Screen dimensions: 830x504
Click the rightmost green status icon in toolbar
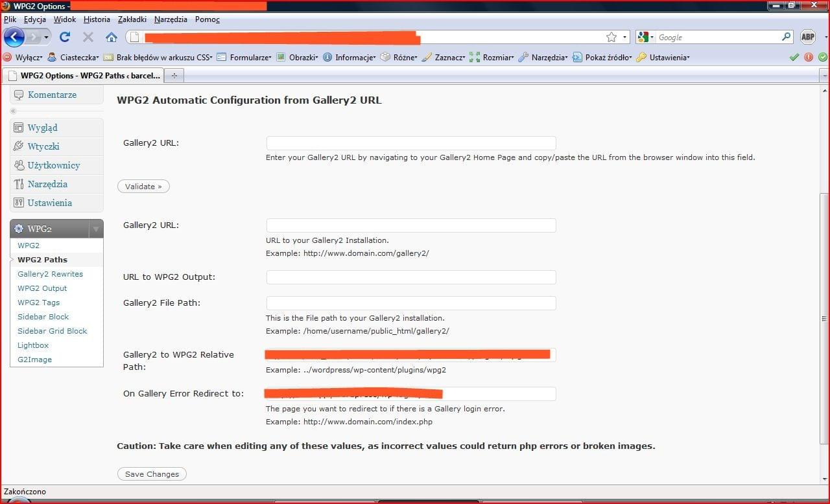click(x=822, y=57)
